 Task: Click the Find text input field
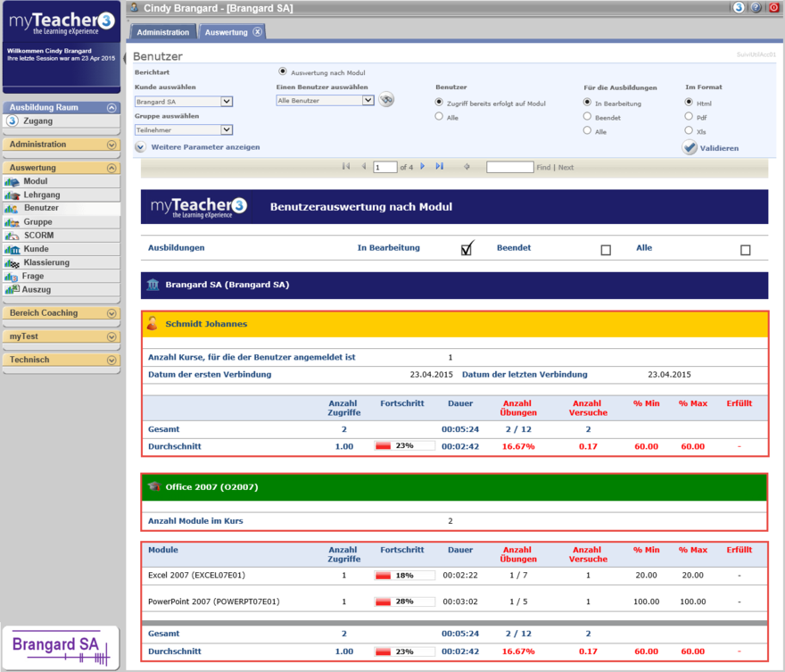[509, 168]
